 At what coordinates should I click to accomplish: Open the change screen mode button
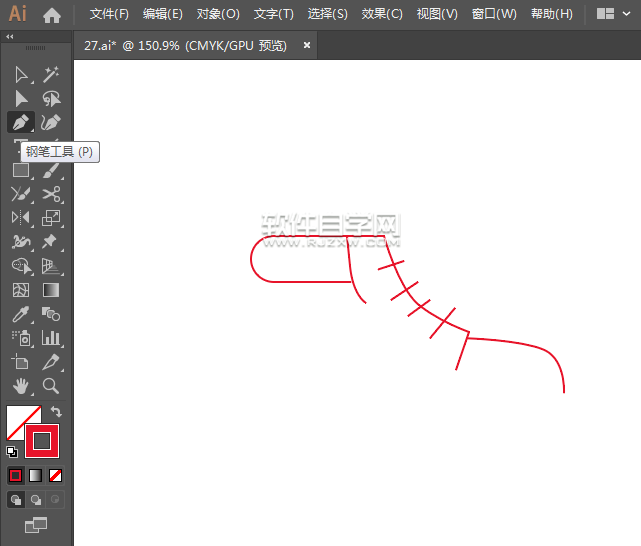(36, 525)
